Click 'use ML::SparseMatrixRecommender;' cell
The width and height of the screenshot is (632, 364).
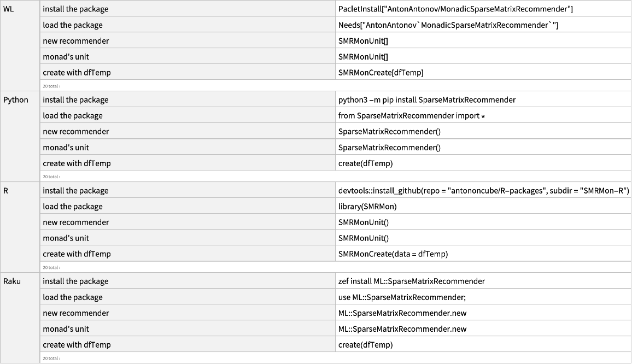402,297
